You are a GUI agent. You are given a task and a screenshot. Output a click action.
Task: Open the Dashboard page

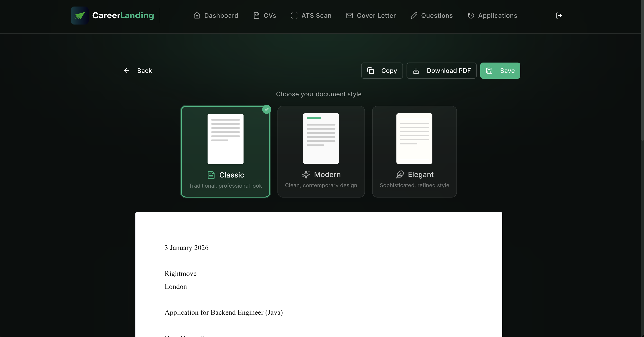[x=216, y=16]
